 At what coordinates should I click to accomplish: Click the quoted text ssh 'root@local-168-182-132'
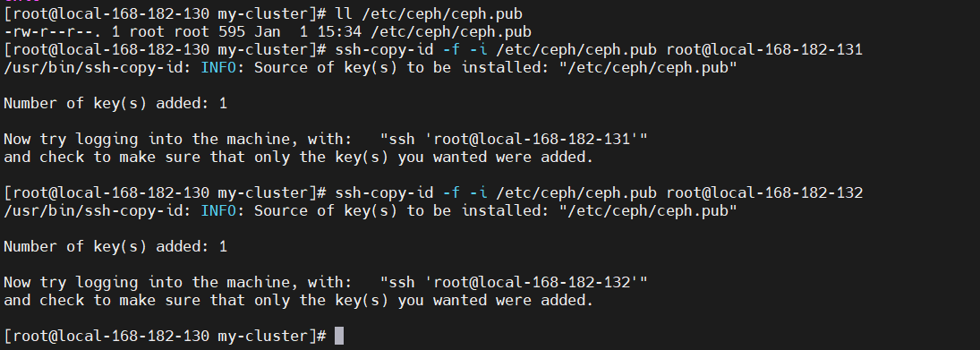[515, 282]
